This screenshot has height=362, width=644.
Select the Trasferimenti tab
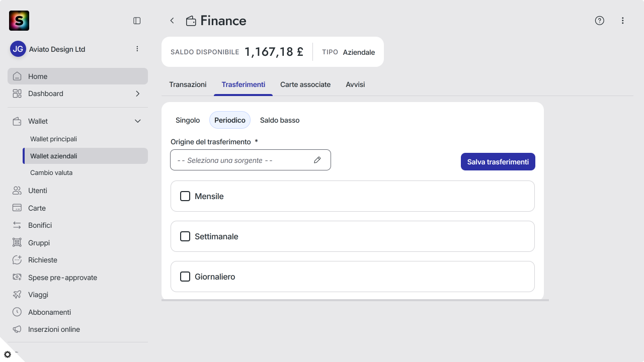coord(244,84)
